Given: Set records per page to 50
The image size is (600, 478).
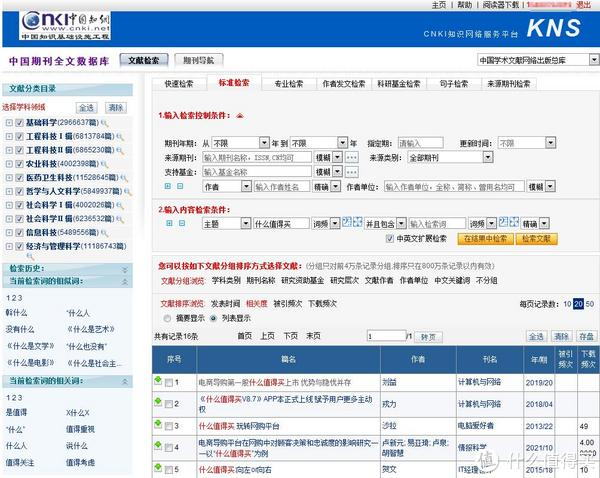Looking at the screenshot, I should pos(590,304).
